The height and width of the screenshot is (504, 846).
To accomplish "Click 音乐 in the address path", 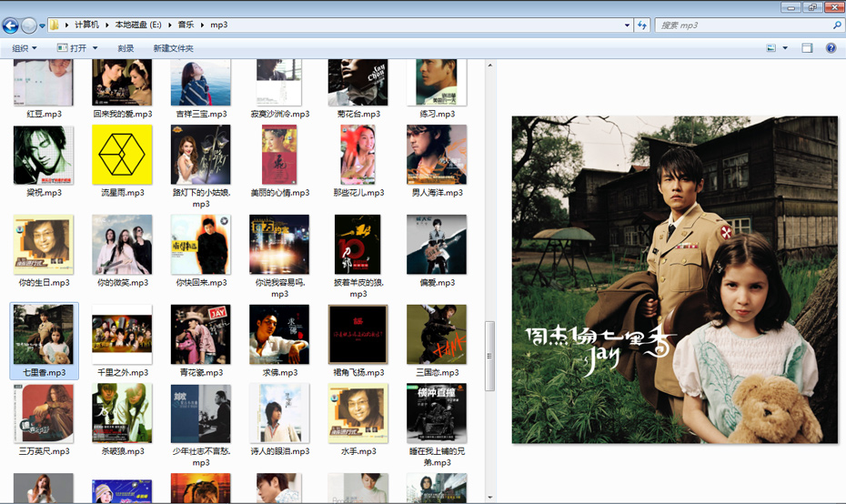I will click(186, 25).
